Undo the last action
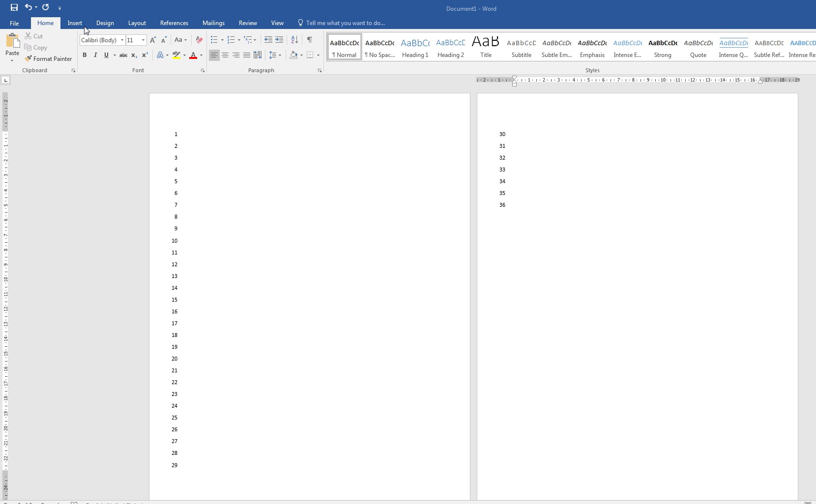816x504 pixels. click(x=28, y=7)
